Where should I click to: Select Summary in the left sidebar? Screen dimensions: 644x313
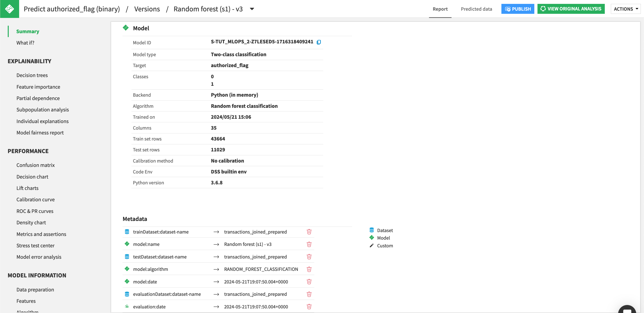(x=28, y=31)
